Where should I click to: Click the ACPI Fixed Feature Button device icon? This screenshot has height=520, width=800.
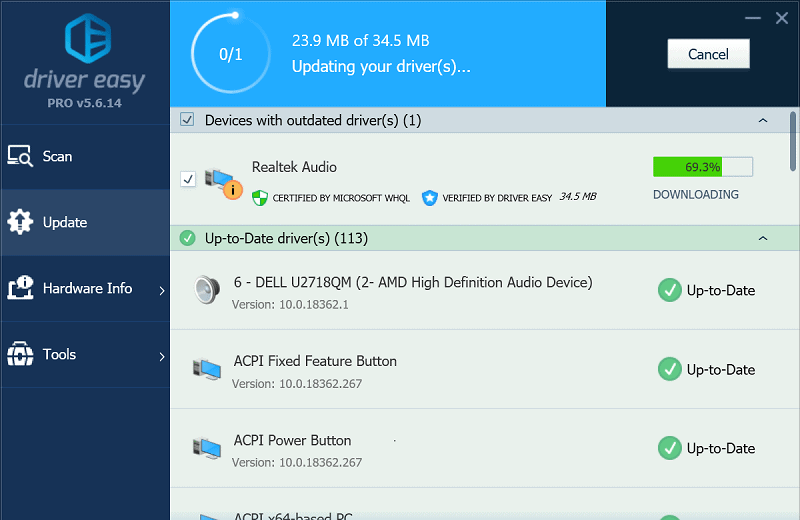[207, 369]
